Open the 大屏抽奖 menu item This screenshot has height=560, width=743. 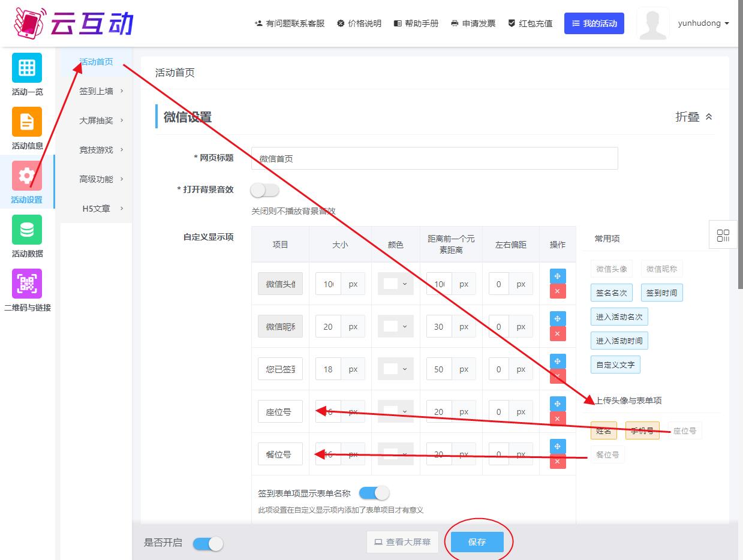(101, 121)
